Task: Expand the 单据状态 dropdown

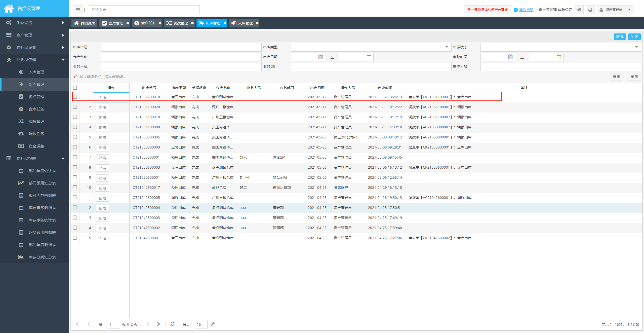Action: 636,47
